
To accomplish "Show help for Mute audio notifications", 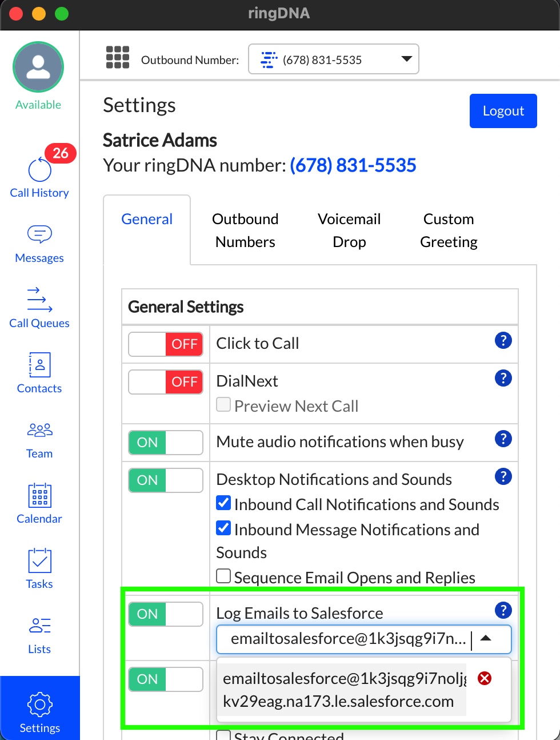I will (503, 439).
